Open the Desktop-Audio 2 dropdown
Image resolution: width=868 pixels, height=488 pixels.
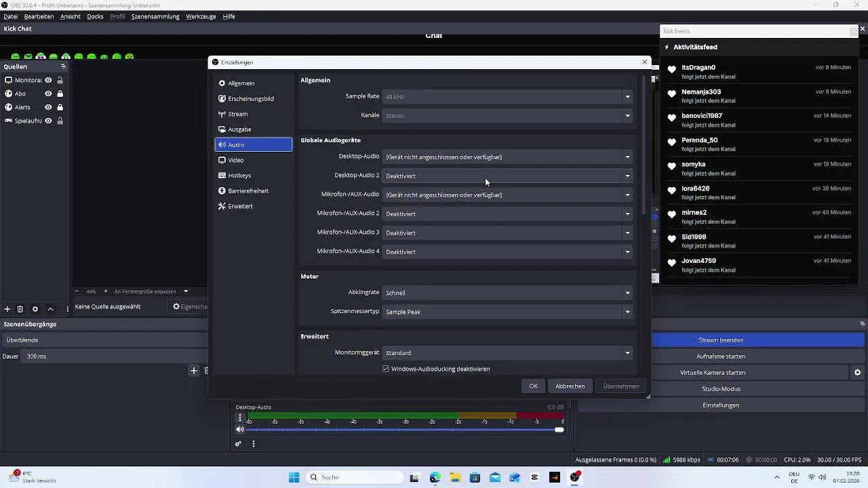click(507, 176)
